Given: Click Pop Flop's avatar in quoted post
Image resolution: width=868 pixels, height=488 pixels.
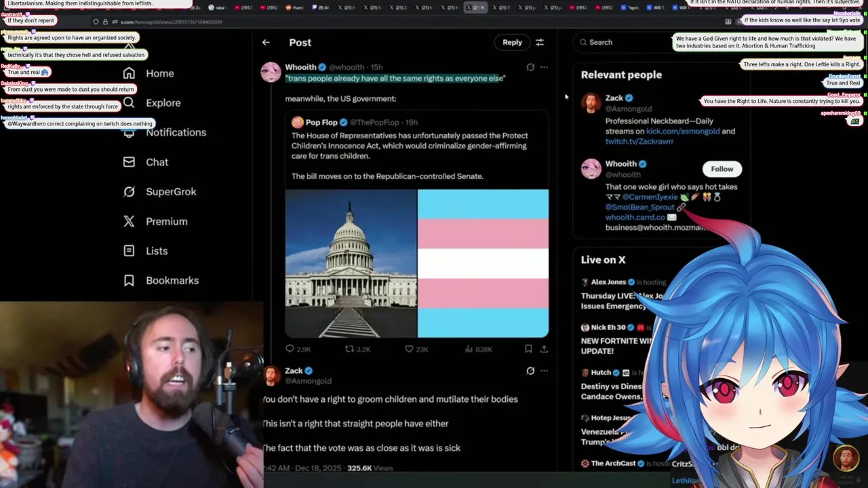Looking at the screenshot, I should coord(297,123).
